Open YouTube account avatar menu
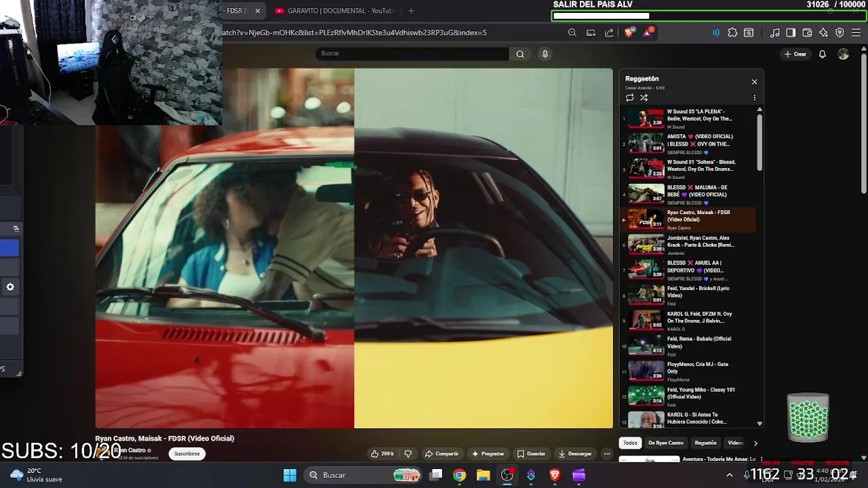The image size is (868, 488). pyautogui.click(x=843, y=54)
